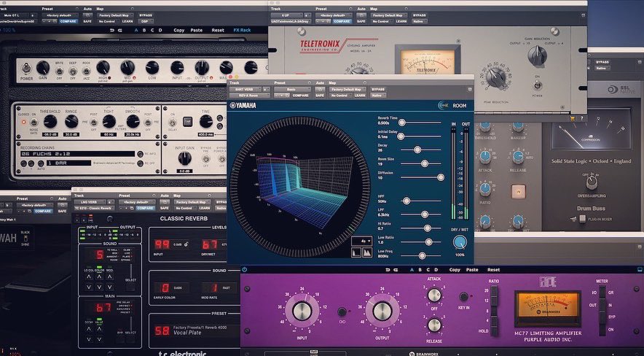
Task: Toggle the noise gate ON switch
Action: tap(34, 122)
